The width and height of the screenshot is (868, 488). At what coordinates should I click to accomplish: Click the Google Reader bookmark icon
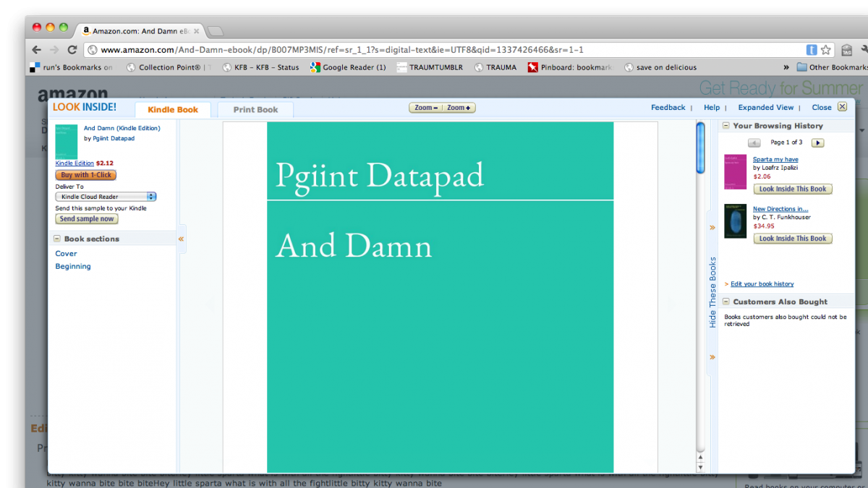click(315, 67)
